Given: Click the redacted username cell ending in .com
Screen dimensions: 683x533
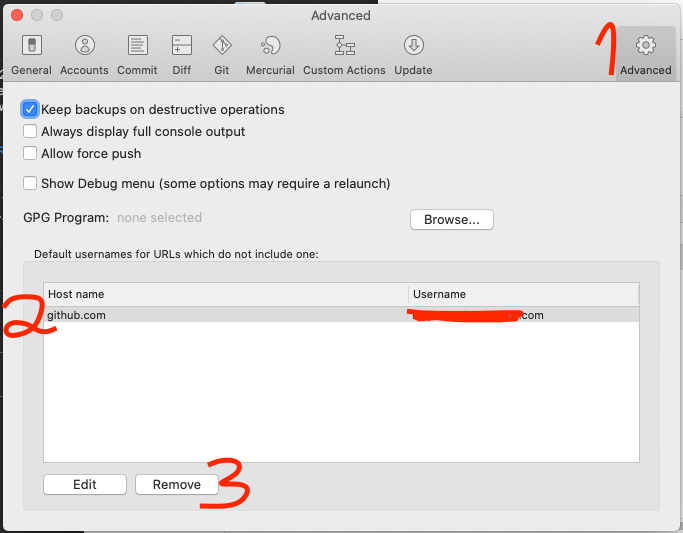Looking at the screenshot, I should click(x=524, y=315).
